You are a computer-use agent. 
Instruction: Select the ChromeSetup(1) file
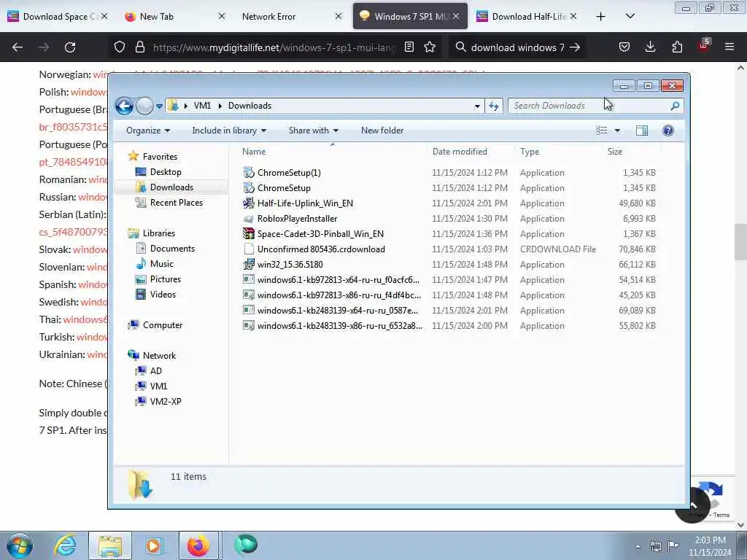click(x=289, y=173)
